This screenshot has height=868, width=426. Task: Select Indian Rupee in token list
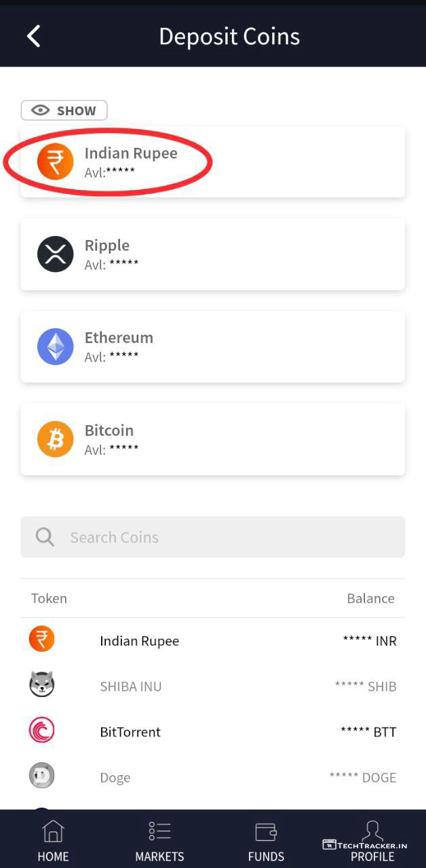tap(140, 641)
